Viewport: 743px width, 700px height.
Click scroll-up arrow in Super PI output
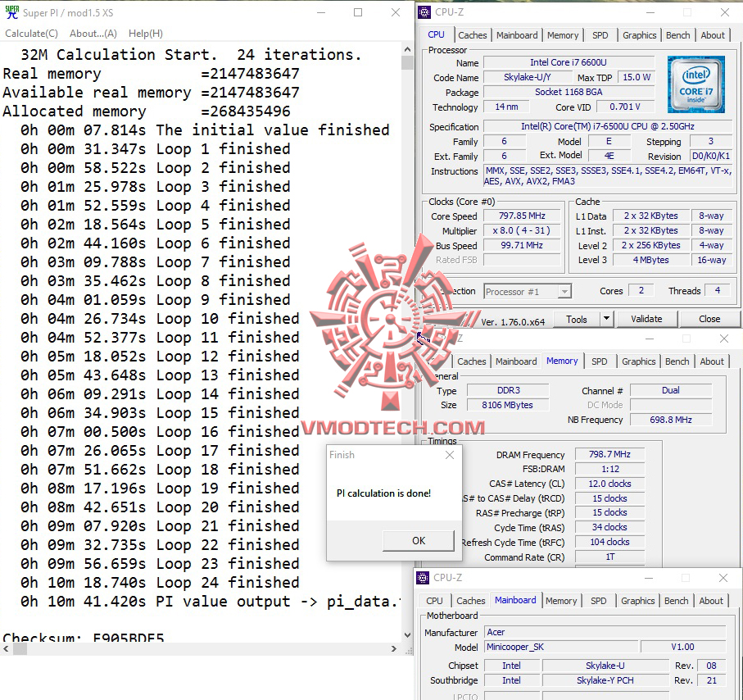coord(407,48)
